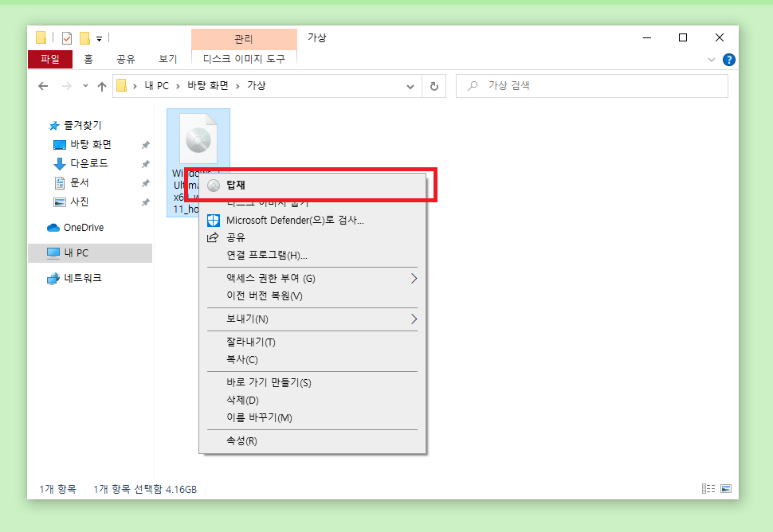This screenshot has width=773, height=532.
Task: Click the Microsoft Defender shield icon
Action: 214,220
